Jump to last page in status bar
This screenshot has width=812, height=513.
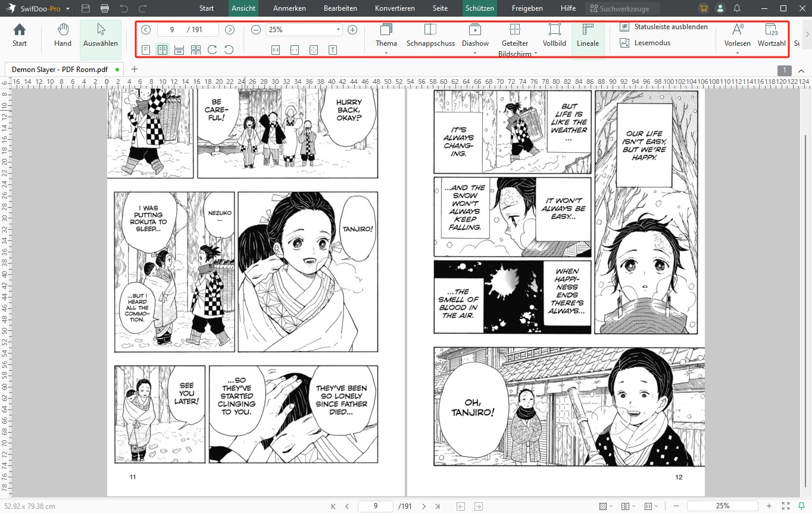point(438,506)
